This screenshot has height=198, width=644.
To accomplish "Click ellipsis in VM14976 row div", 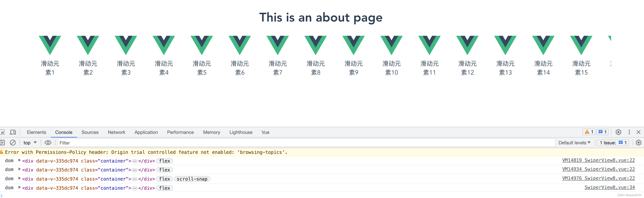I will coord(135,179).
